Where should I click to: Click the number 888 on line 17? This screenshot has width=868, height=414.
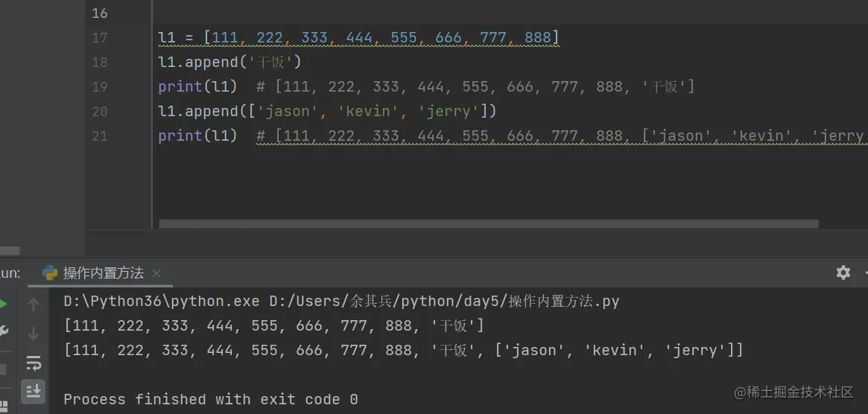pyautogui.click(x=537, y=38)
